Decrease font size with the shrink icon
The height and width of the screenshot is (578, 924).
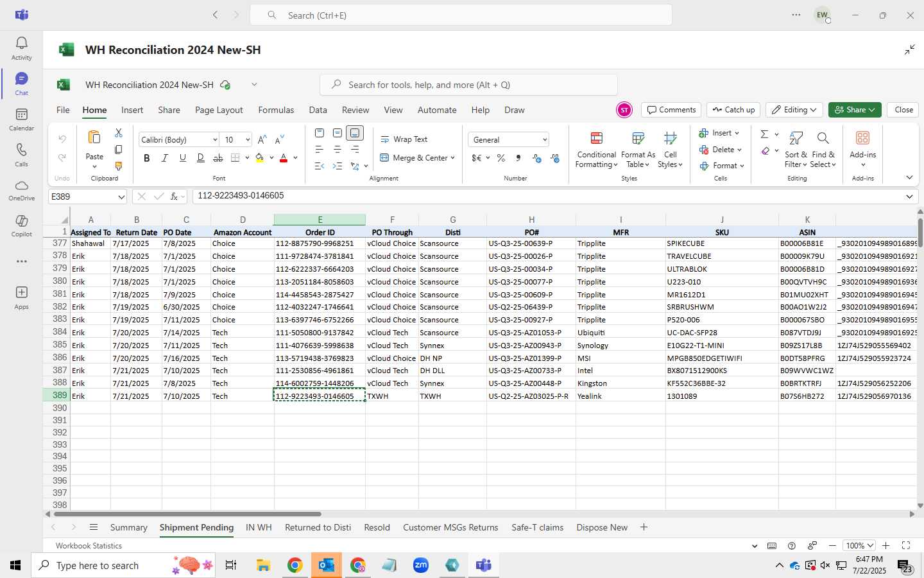click(x=279, y=139)
